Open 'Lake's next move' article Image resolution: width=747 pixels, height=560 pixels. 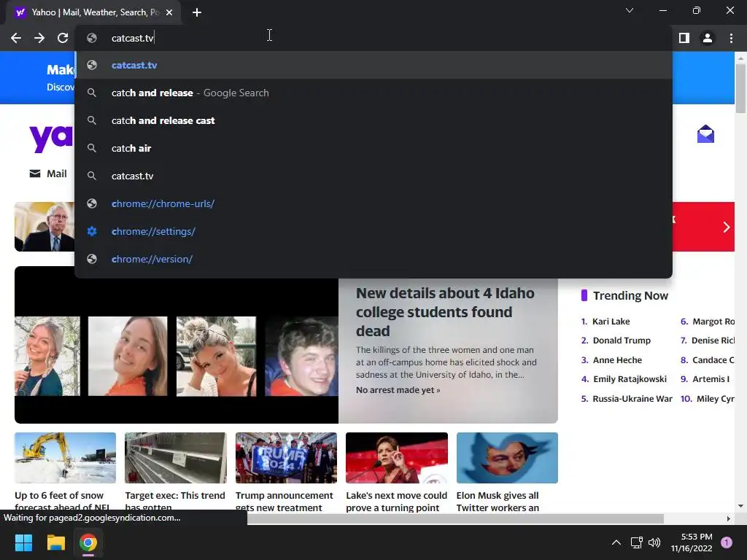tap(396, 501)
